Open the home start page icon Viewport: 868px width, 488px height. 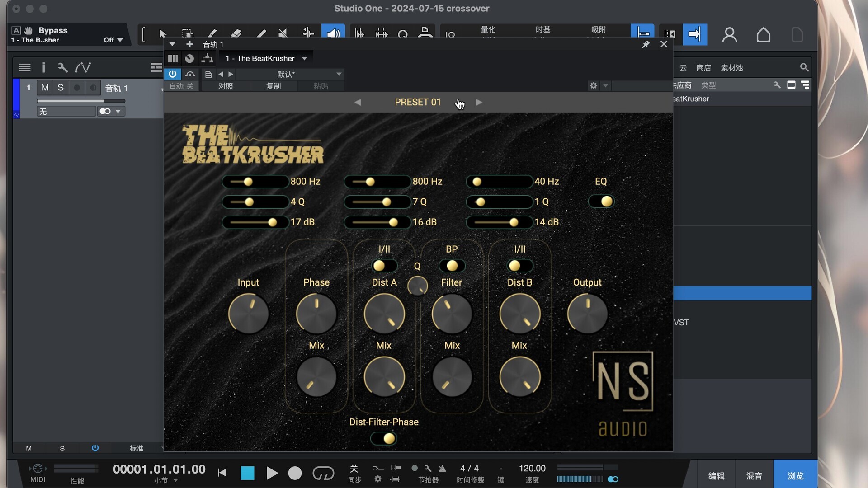point(763,35)
